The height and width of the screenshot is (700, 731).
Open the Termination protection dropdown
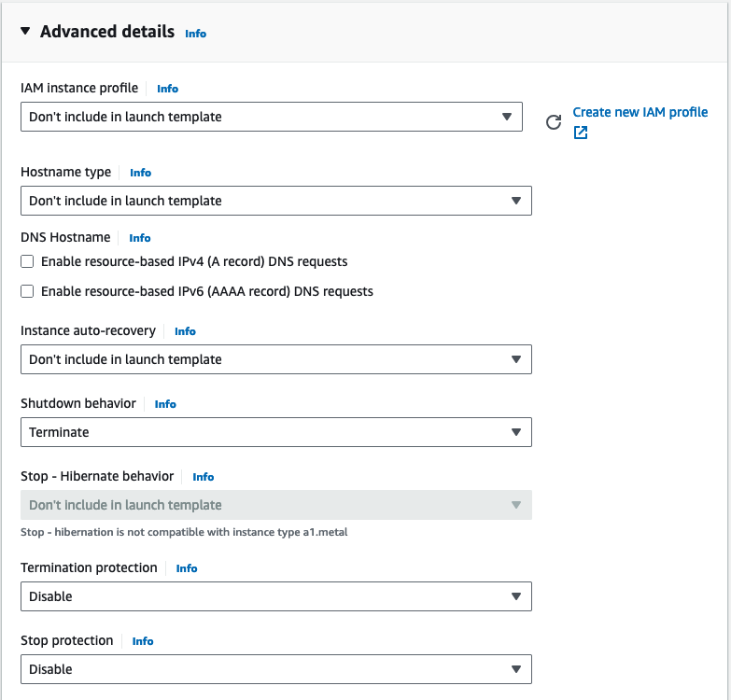pyautogui.click(x=275, y=596)
